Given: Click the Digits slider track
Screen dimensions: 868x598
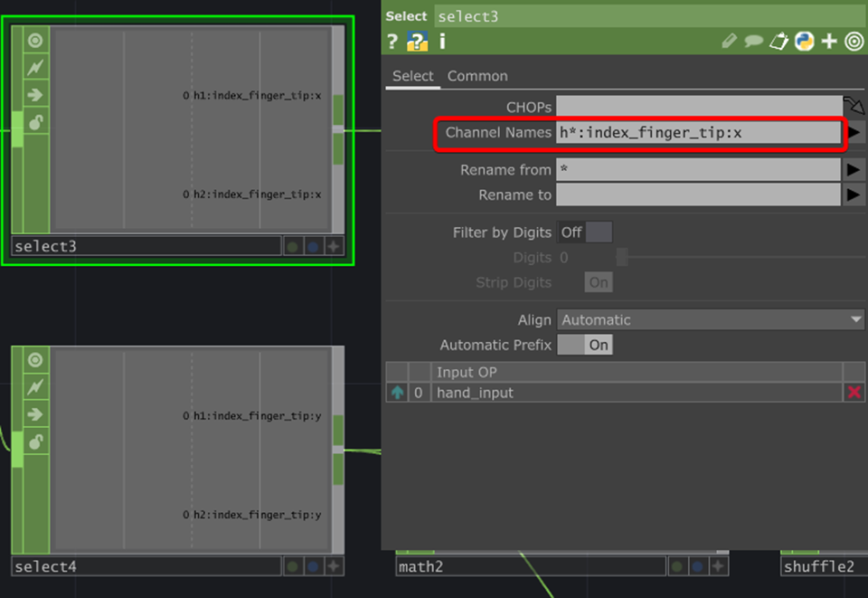Looking at the screenshot, I should click(x=622, y=258).
